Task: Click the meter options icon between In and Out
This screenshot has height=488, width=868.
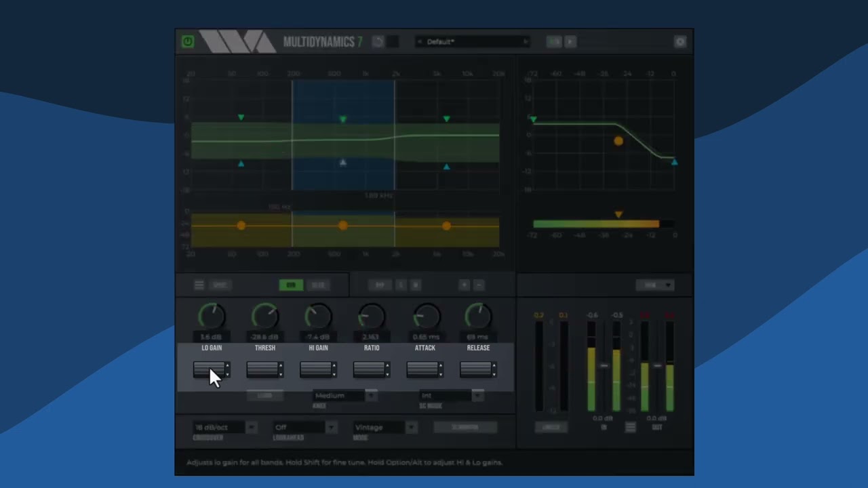Action: coord(631,427)
